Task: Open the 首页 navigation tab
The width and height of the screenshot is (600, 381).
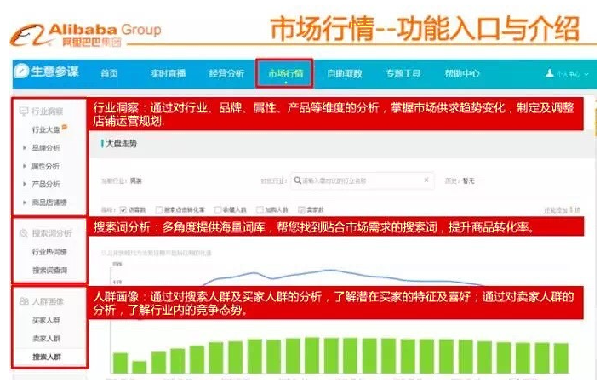Action: click(x=109, y=73)
